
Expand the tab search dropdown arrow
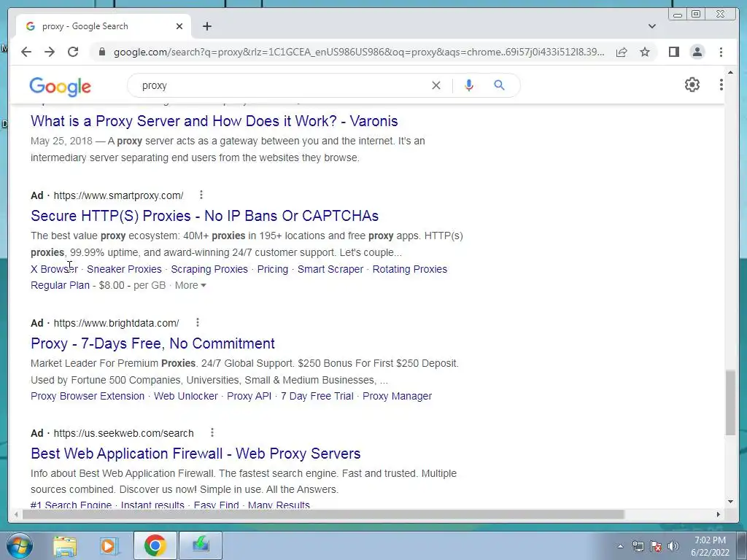(x=652, y=26)
